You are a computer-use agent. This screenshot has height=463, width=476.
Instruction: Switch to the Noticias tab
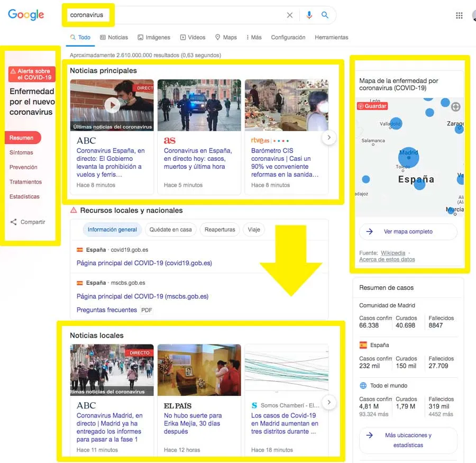click(x=114, y=38)
